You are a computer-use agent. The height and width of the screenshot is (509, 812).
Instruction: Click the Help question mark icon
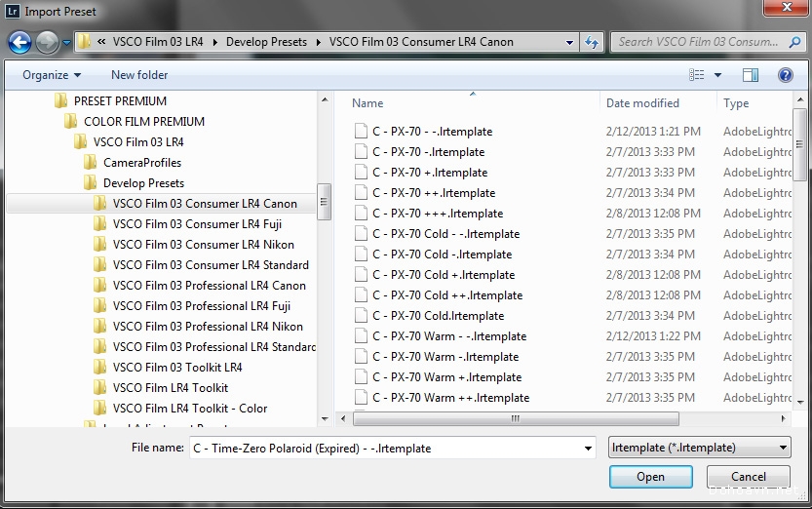click(x=785, y=75)
